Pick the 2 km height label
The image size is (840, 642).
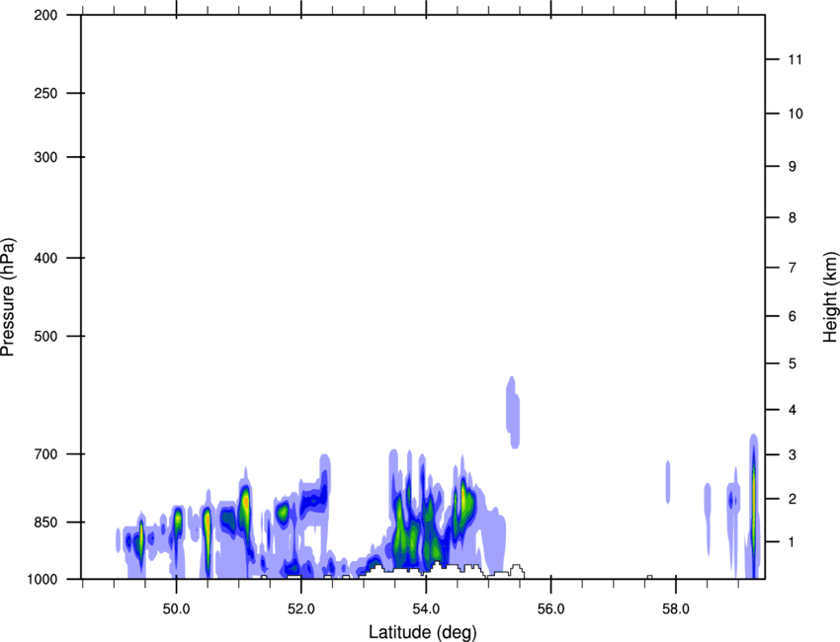(x=793, y=499)
